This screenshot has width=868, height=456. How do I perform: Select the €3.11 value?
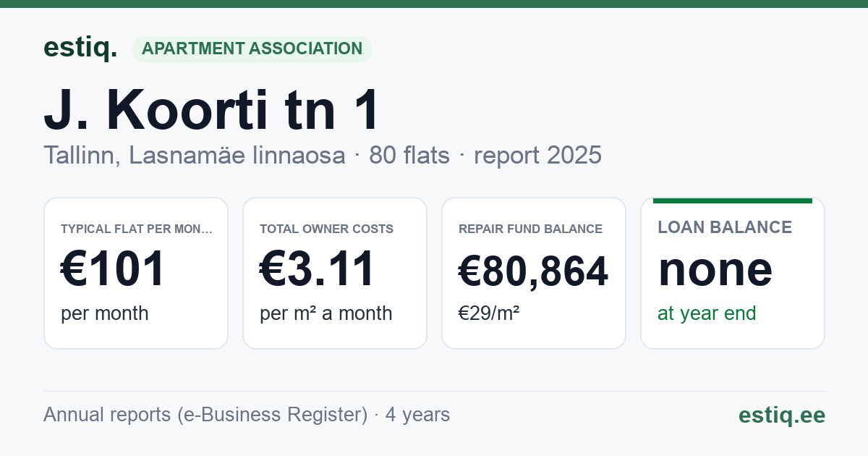tap(318, 269)
